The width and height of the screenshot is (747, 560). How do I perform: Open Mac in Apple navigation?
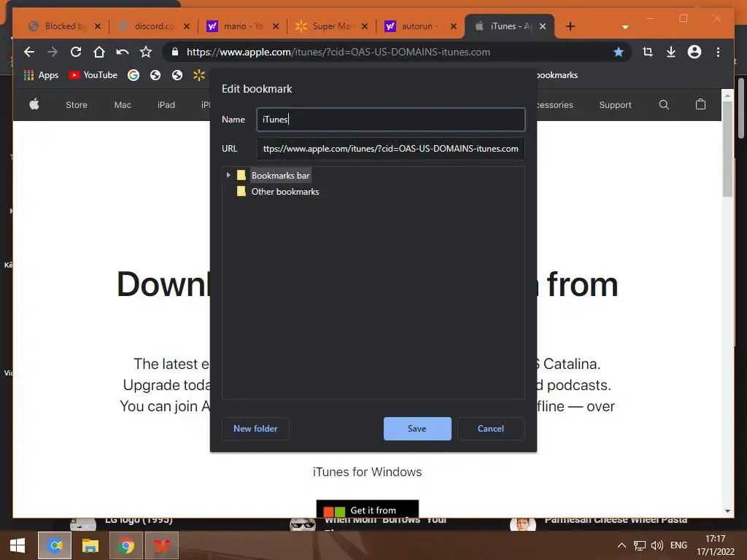tap(123, 105)
